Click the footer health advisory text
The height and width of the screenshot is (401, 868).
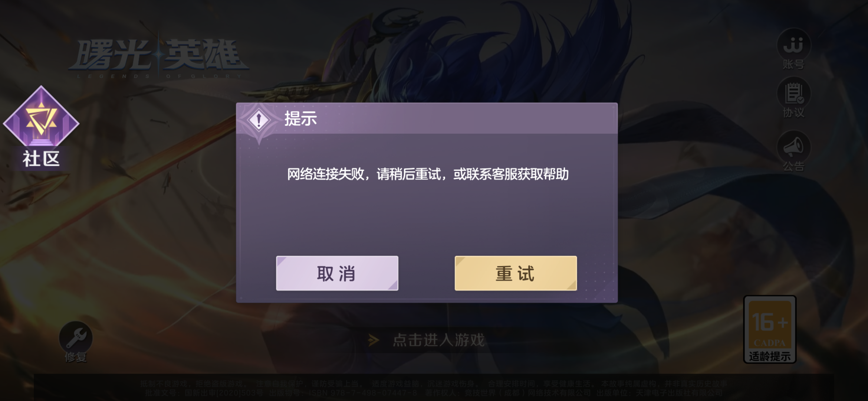434,388
